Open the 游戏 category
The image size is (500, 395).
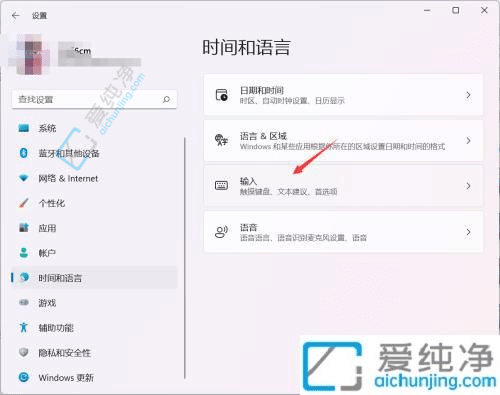94,303
